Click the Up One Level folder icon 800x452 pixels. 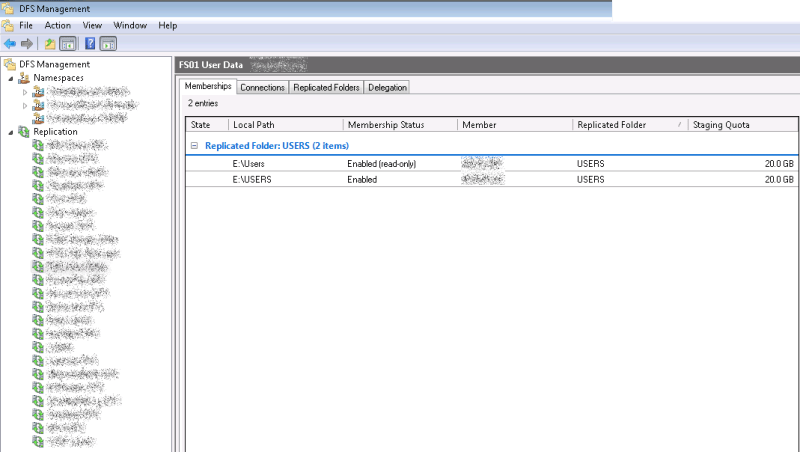pos(50,44)
